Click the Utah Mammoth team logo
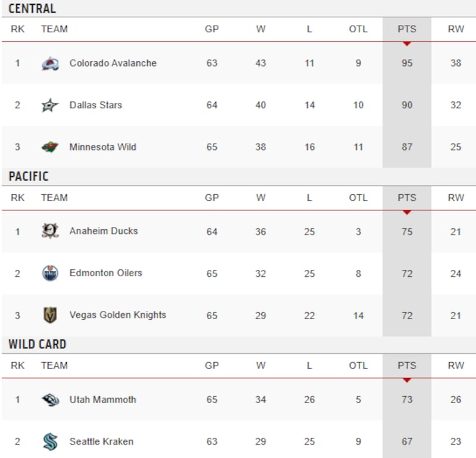 51,400
